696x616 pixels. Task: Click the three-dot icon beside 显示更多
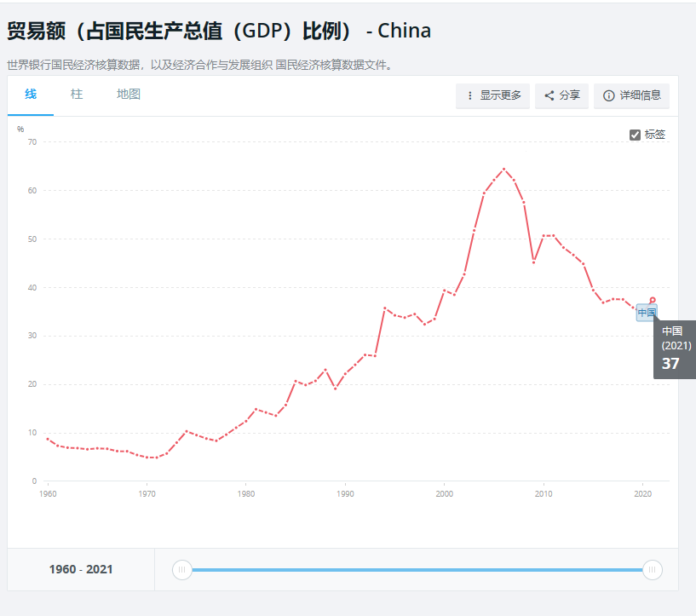tap(470, 95)
